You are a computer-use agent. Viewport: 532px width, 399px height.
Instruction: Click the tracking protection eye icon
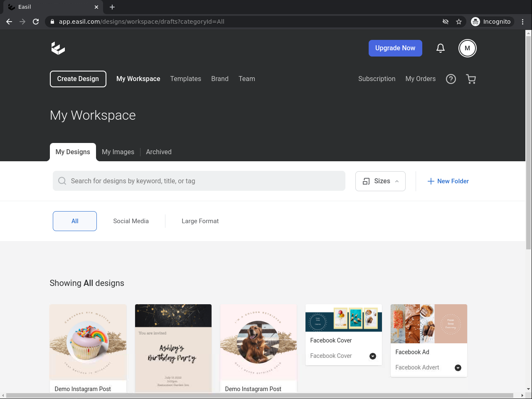[x=446, y=22]
